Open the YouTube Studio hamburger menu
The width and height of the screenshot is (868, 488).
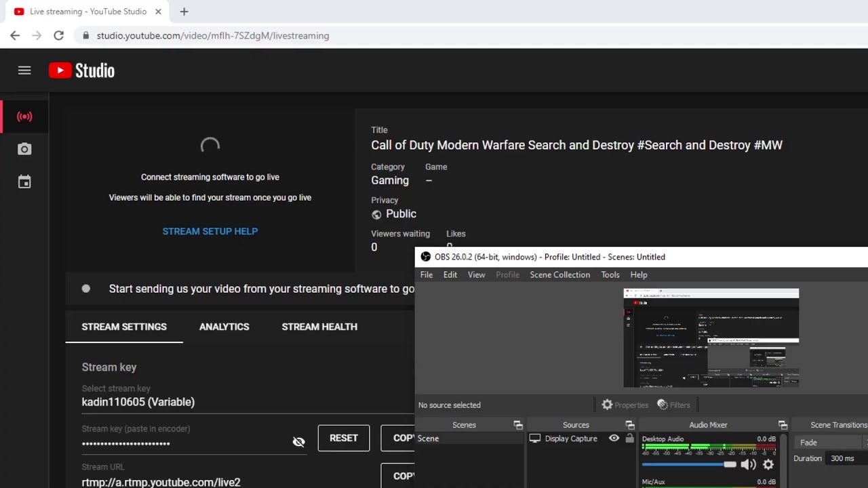24,70
